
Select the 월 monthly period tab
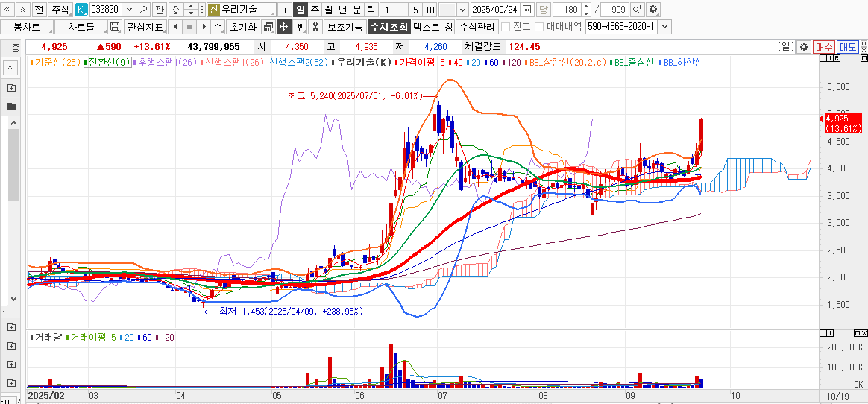pyautogui.click(x=328, y=10)
